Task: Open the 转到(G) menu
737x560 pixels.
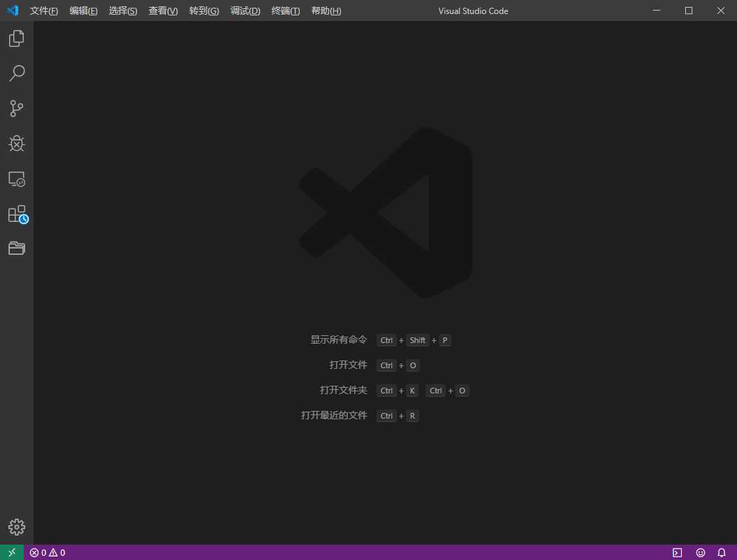Action: (204, 10)
